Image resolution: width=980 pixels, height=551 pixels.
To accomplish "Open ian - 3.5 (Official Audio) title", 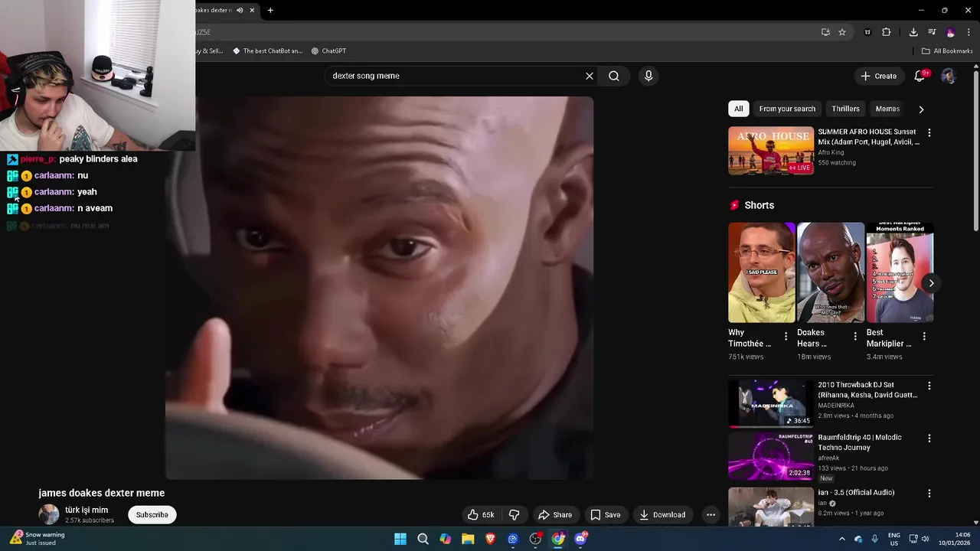I will 856,493.
